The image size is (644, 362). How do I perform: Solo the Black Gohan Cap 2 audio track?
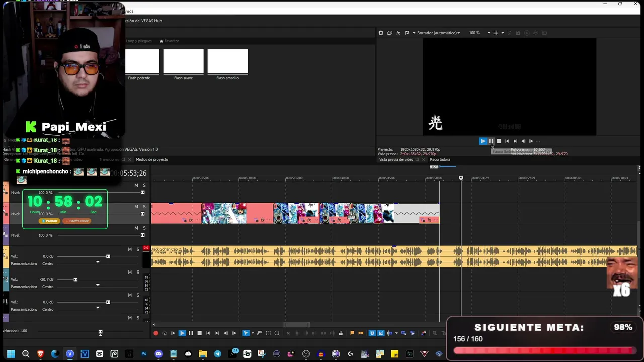[x=138, y=249]
